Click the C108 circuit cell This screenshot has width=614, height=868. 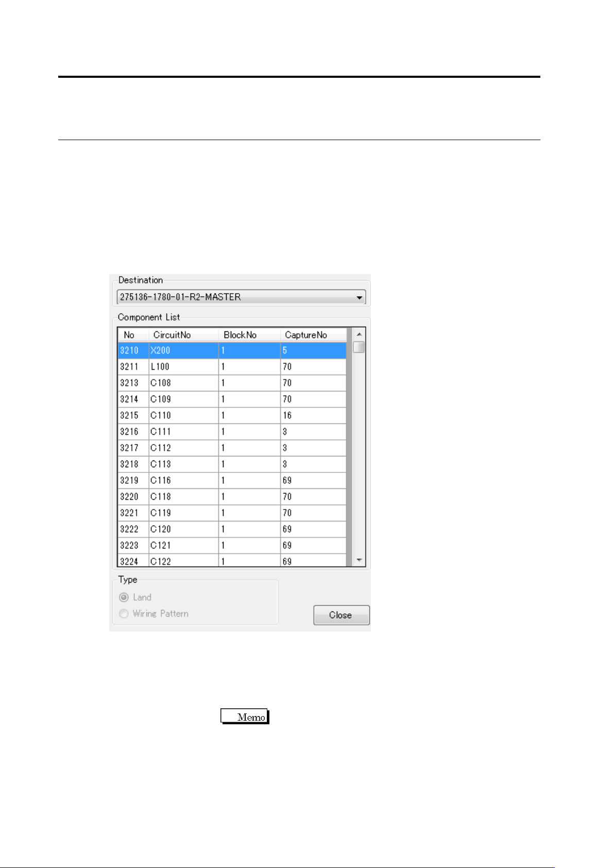(x=184, y=383)
